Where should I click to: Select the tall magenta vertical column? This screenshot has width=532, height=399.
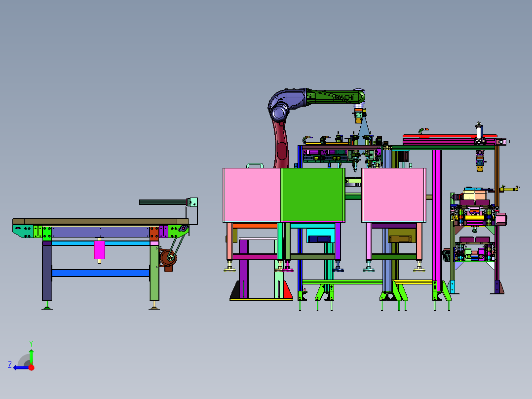(437, 220)
